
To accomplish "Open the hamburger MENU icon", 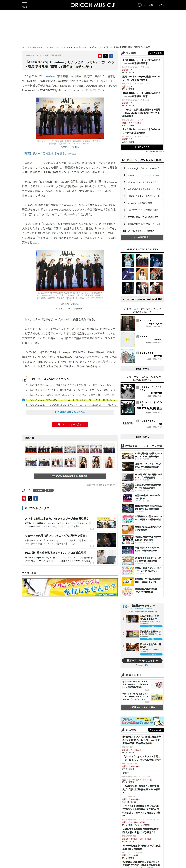I will pos(25,5).
